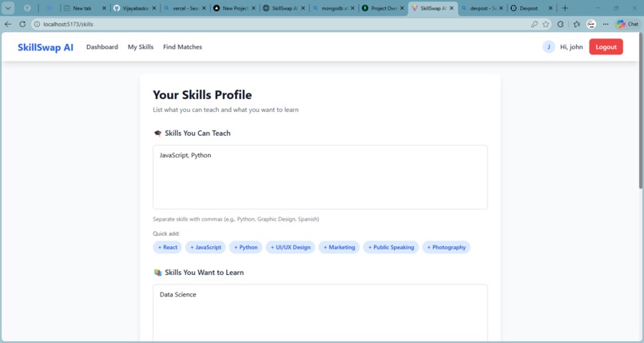
Task: Click the 'Quick add:' label
Action: [166, 233]
